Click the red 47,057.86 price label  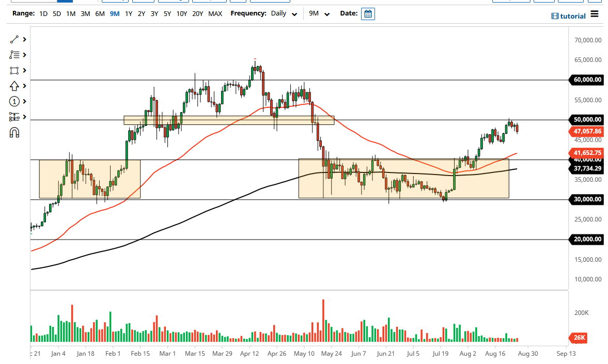coord(586,132)
